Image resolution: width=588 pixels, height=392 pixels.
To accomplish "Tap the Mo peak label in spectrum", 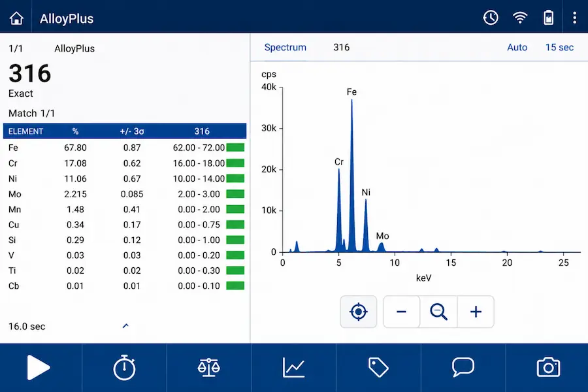I will point(382,236).
